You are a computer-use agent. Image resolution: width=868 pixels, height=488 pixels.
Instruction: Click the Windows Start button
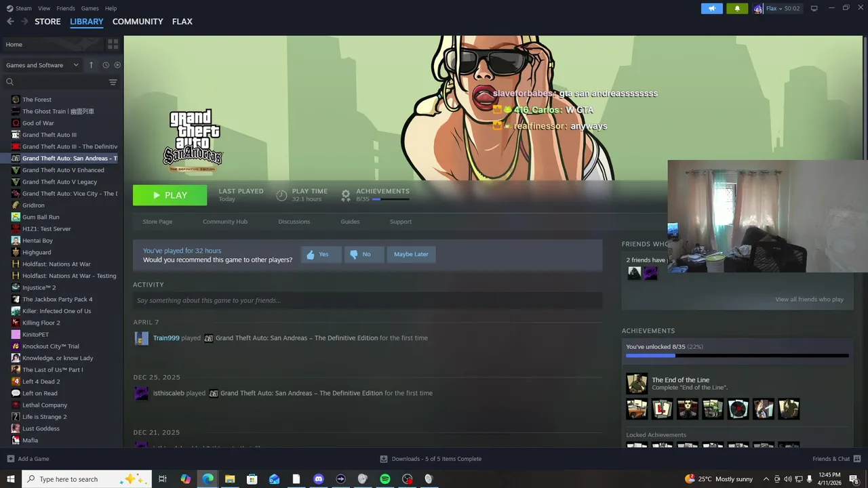coord(10,479)
